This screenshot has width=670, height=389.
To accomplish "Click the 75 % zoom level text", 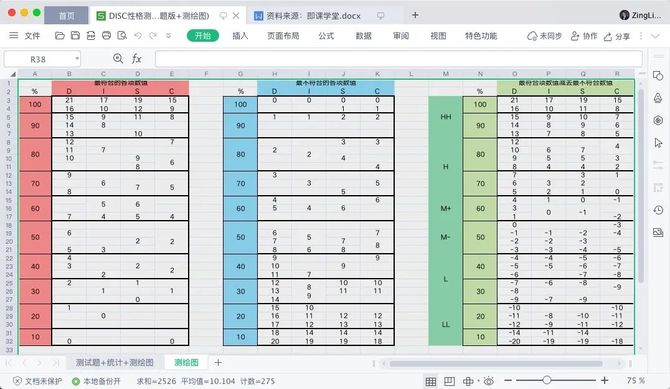I will click(x=636, y=380).
